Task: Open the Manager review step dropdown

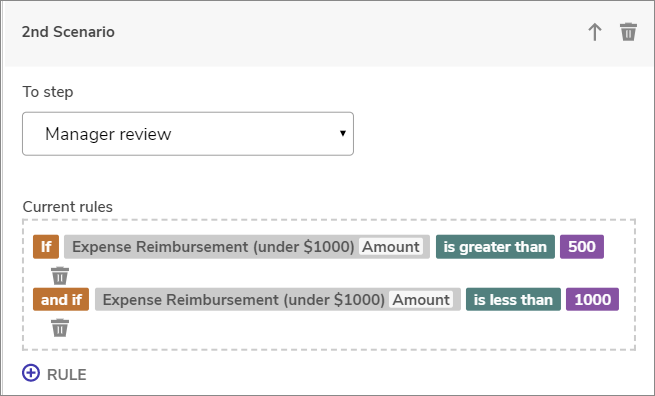Action: (x=188, y=134)
